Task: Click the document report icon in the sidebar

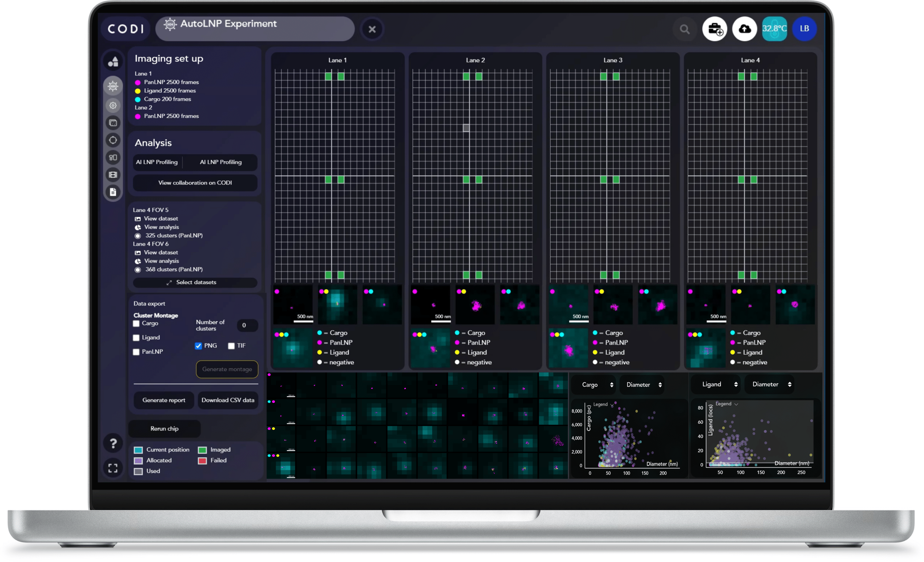Action: pyautogui.click(x=113, y=192)
